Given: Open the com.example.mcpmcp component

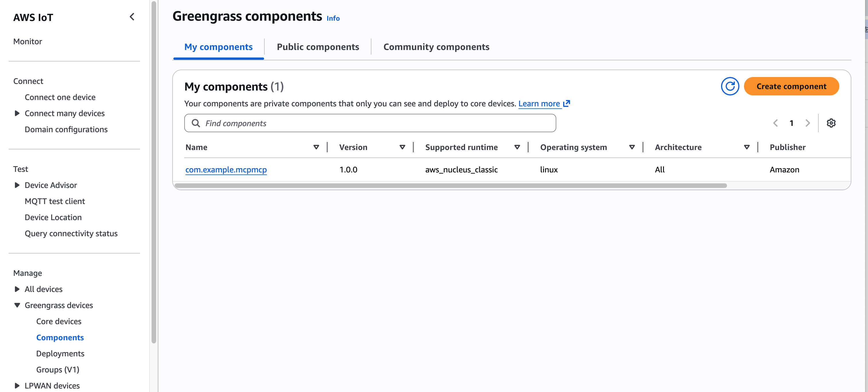Looking at the screenshot, I should coord(226,170).
